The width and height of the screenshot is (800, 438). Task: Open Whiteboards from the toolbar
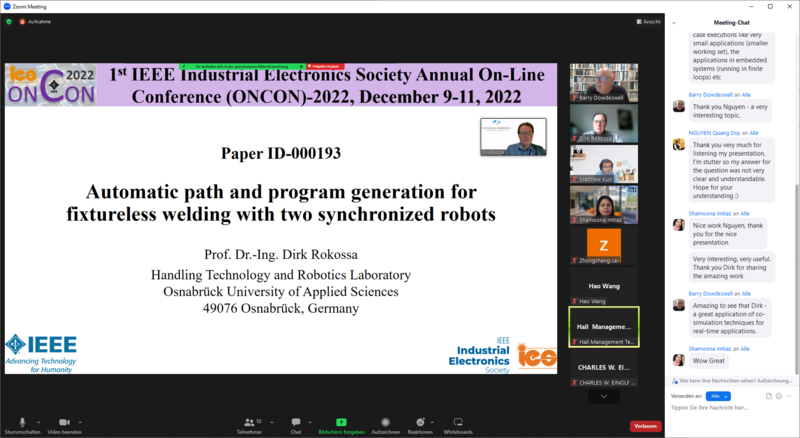tap(458, 425)
